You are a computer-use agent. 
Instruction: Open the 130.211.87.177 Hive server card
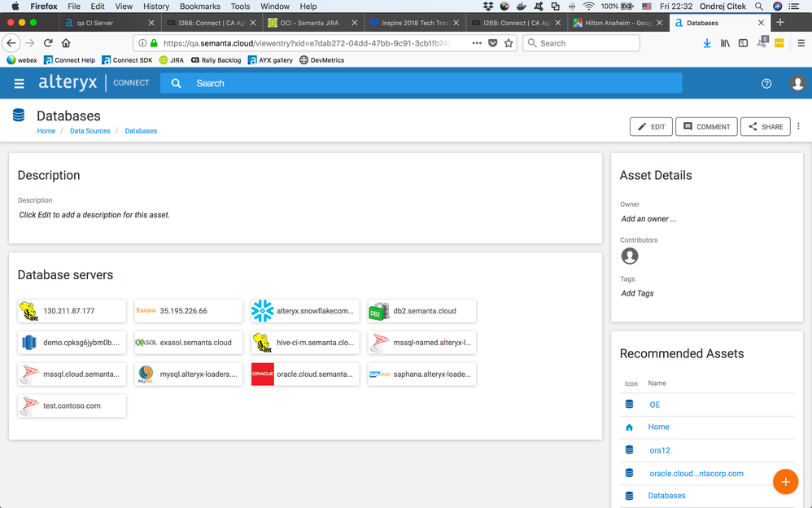point(72,311)
